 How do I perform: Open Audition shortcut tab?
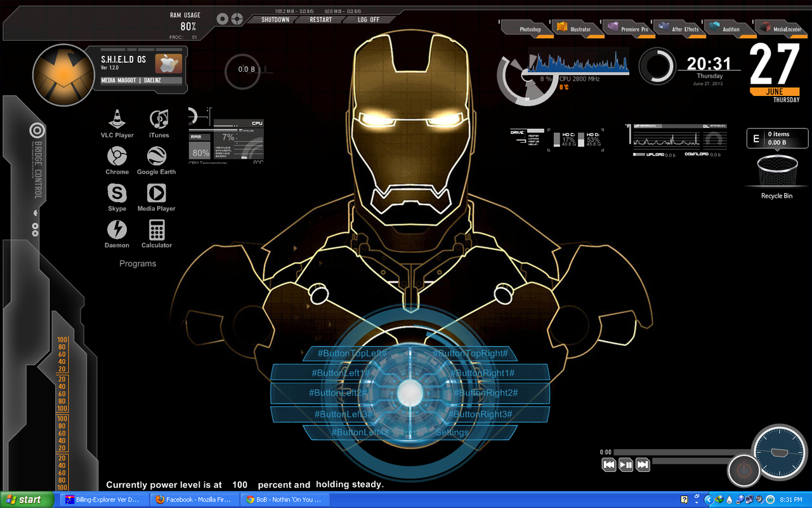pyautogui.click(x=730, y=29)
